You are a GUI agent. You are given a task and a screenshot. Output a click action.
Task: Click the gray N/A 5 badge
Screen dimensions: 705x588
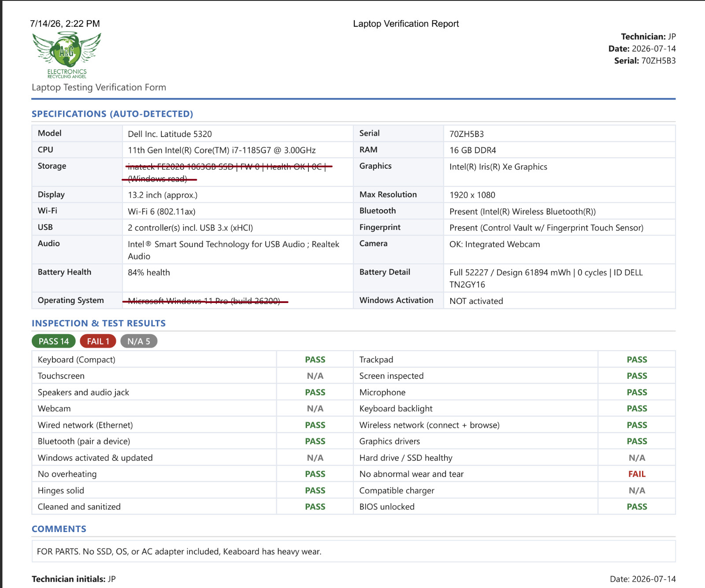point(139,341)
